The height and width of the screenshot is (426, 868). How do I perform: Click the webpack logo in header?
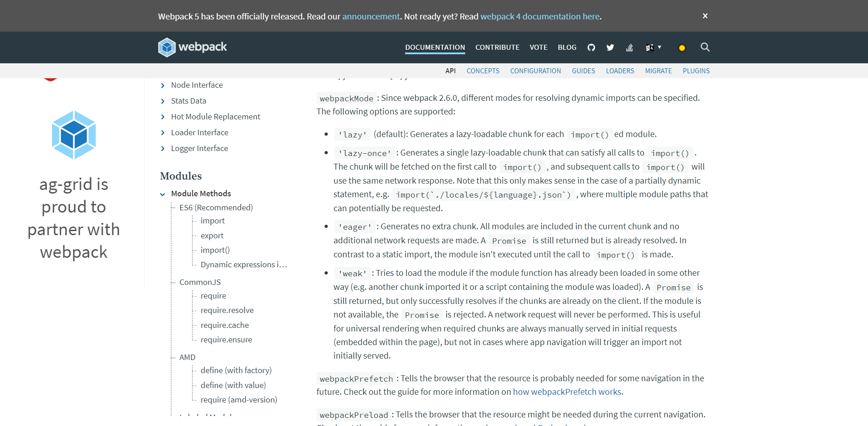[193, 47]
